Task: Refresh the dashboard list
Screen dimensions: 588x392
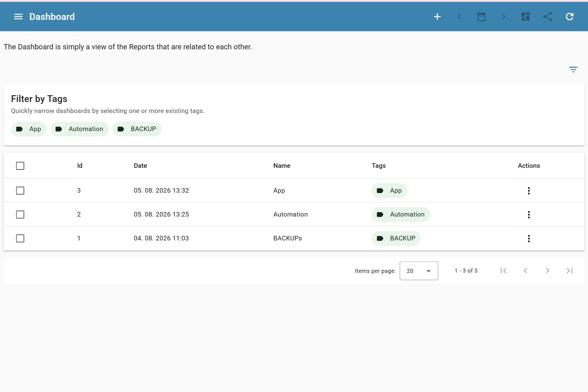Action: click(570, 17)
